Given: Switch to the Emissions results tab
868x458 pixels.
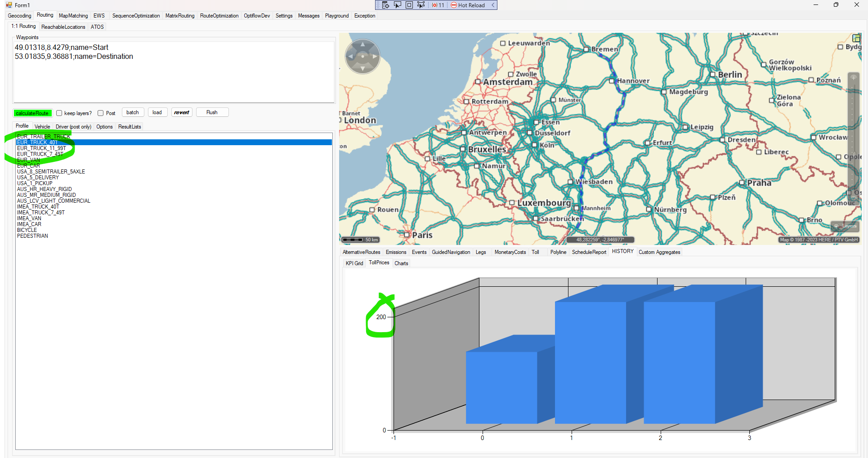Looking at the screenshot, I should tap(396, 252).
